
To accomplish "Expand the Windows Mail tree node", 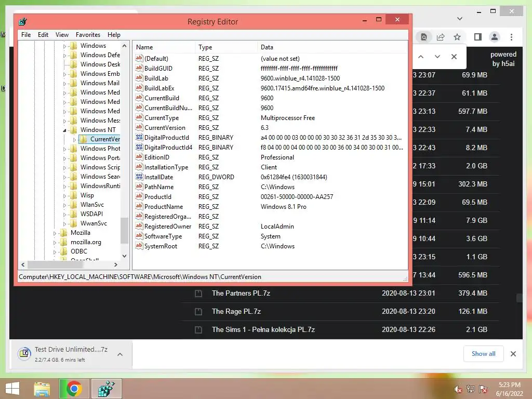I will (64, 84).
